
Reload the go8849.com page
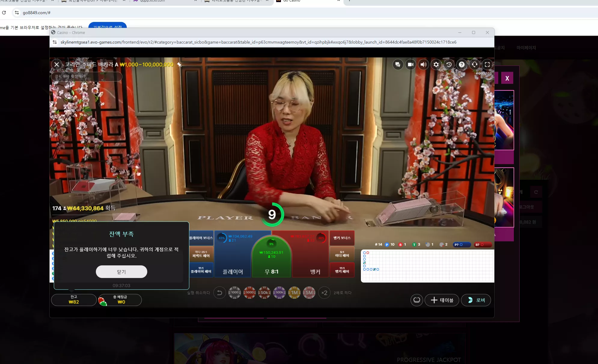pyautogui.click(x=4, y=13)
